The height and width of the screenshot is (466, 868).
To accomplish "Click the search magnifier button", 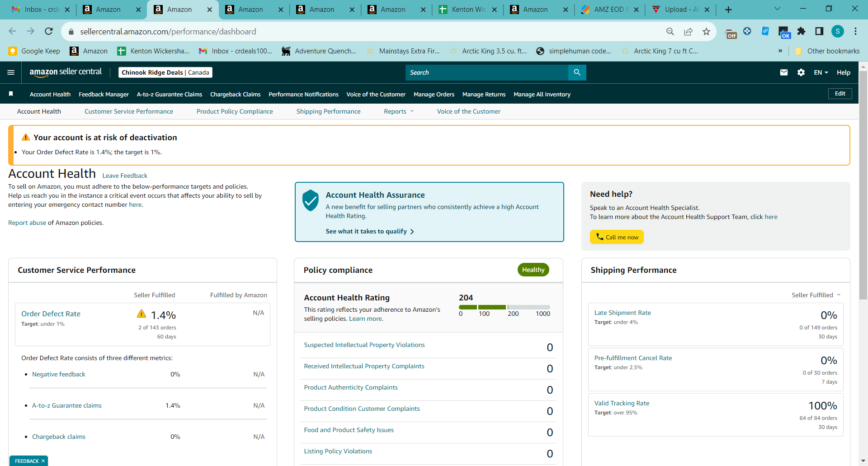I will (x=577, y=72).
